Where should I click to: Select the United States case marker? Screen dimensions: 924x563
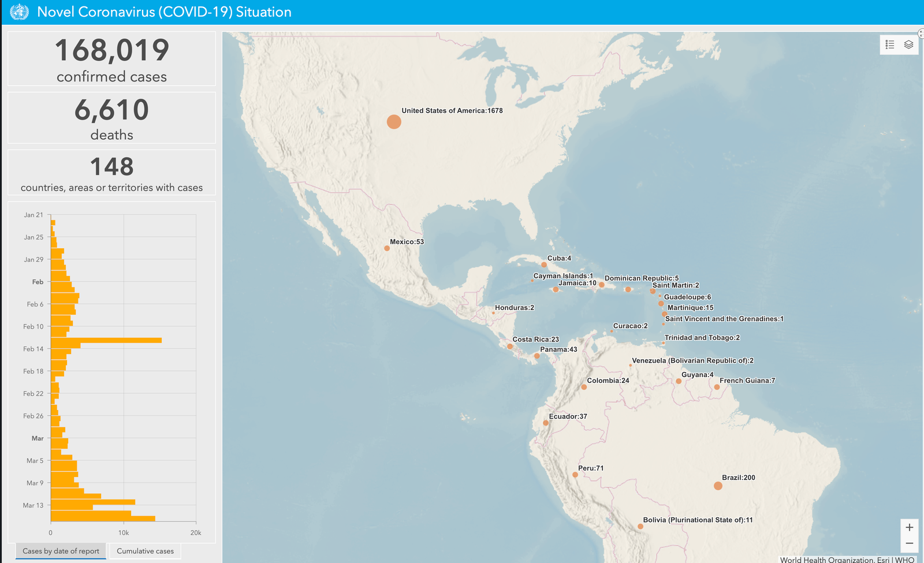tap(394, 122)
